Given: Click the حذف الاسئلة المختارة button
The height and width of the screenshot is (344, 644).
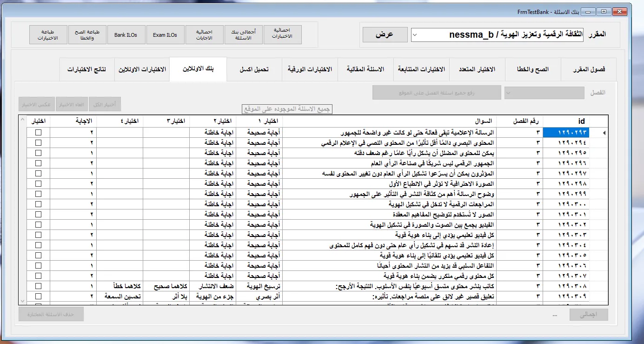Looking at the screenshot, I should (x=51, y=314).
